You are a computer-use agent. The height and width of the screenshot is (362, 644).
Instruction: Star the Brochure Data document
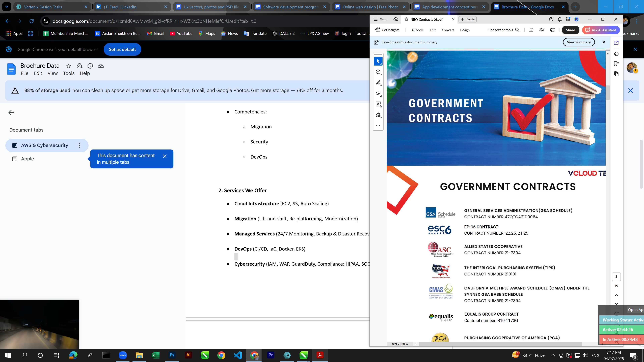(68, 66)
